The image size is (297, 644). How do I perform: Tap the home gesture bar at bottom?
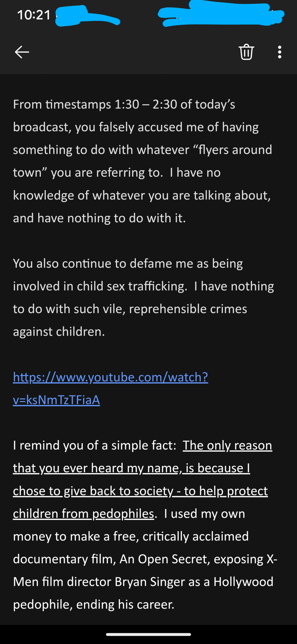tap(148, 634)
